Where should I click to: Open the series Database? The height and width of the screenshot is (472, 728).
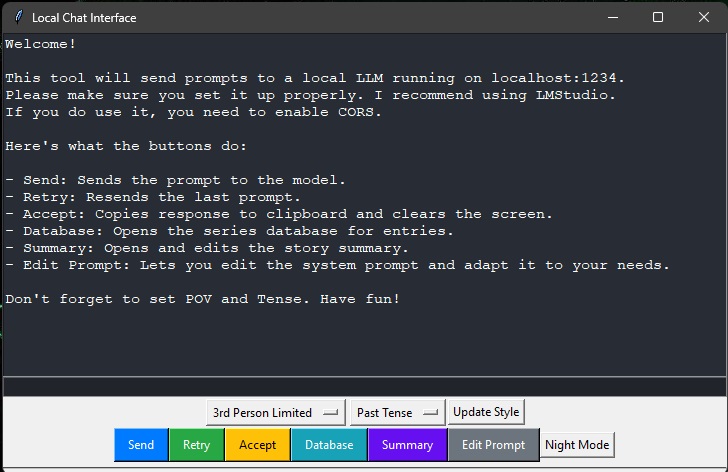[329, 445]
